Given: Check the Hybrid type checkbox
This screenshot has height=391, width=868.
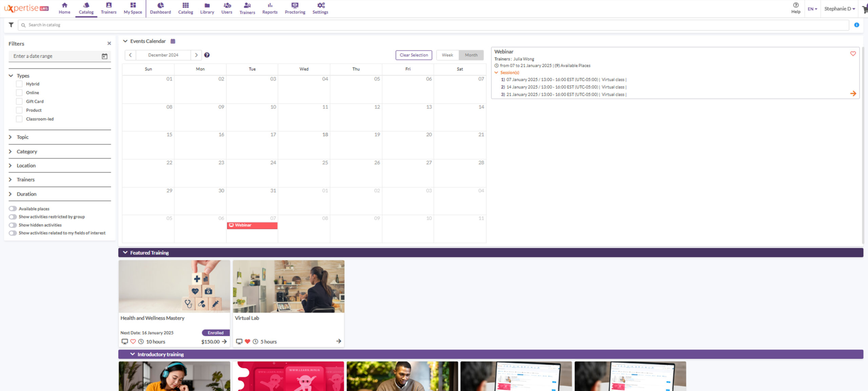Looking at the screenshot, I should pyautogui.click(x=19, y=84).
